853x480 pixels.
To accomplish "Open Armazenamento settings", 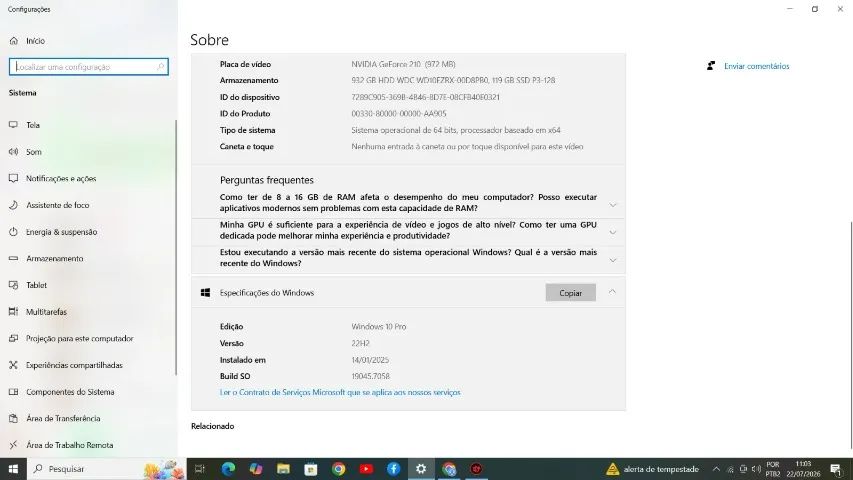I will (x=46, y=259).
